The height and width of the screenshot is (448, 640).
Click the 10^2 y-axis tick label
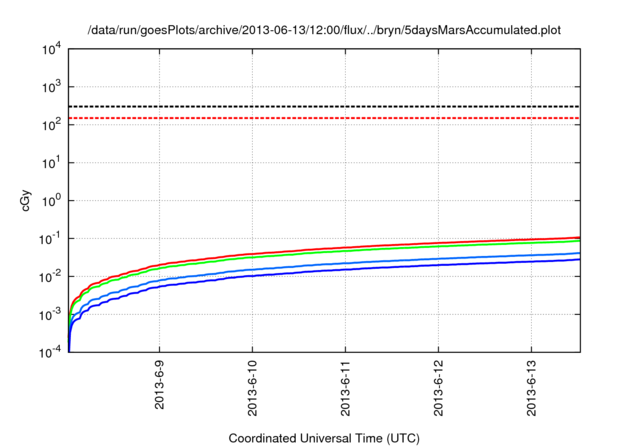51,125
